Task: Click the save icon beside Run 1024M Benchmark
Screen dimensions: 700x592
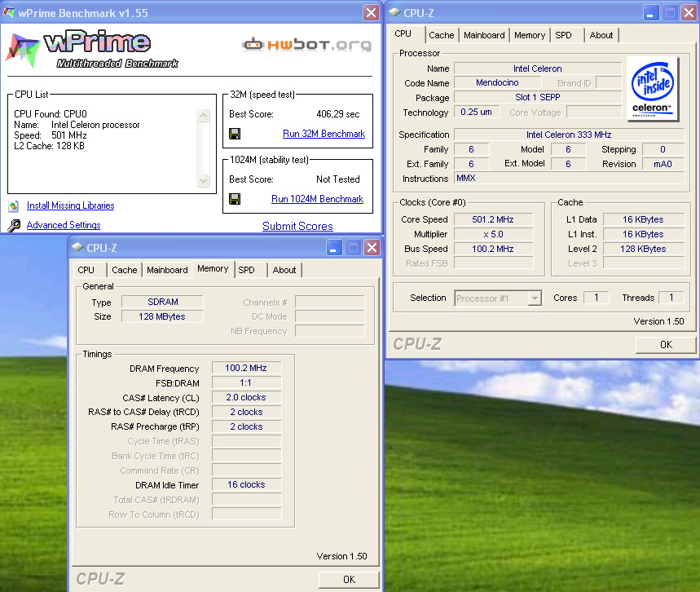Action: click(235, 199)
